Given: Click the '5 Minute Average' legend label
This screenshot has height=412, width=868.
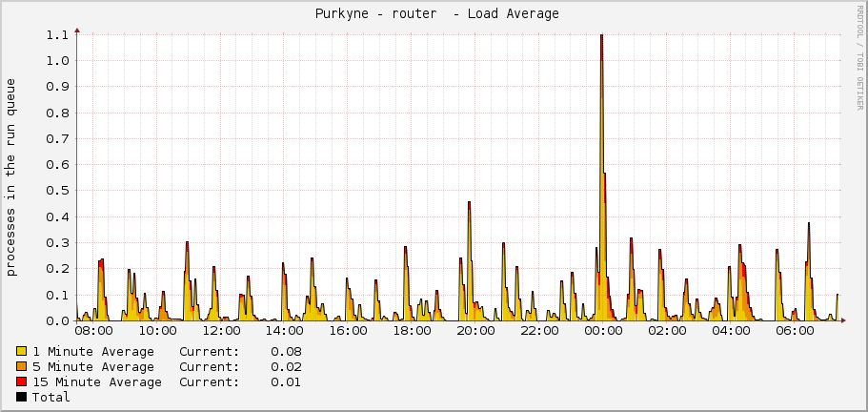Looking at the screenshot, I should [93, 366].
